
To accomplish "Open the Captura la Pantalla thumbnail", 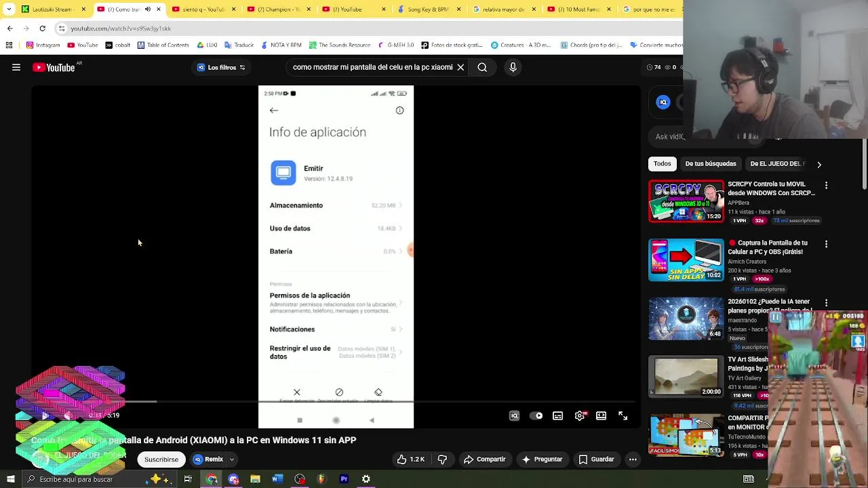I will point(686,260).
